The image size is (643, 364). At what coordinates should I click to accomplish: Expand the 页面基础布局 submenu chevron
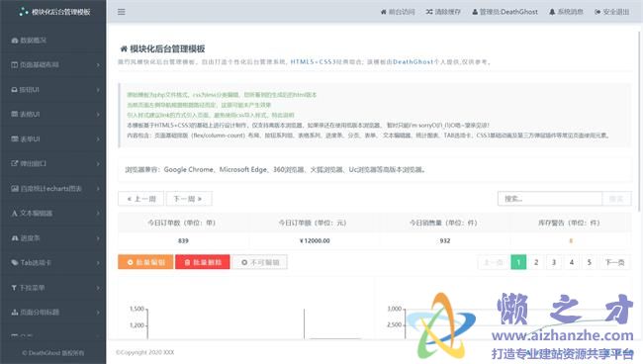(98, 65)
